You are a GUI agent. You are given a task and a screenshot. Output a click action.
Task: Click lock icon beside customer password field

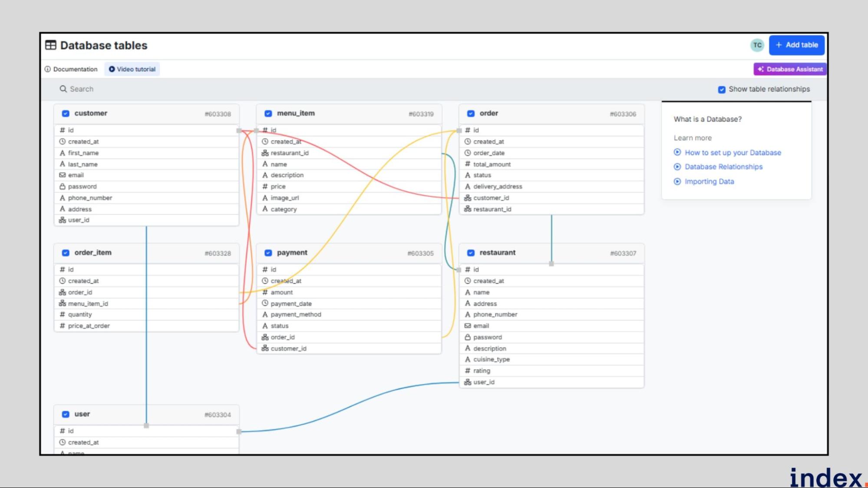click(62, 187)
